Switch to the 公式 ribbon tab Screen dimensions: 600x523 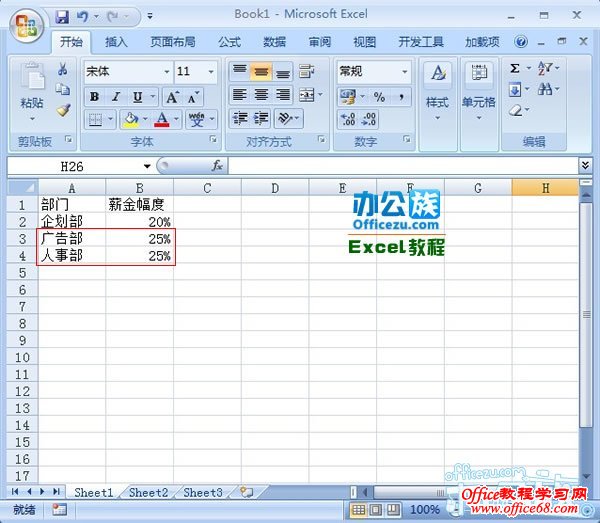pos(230,41)
